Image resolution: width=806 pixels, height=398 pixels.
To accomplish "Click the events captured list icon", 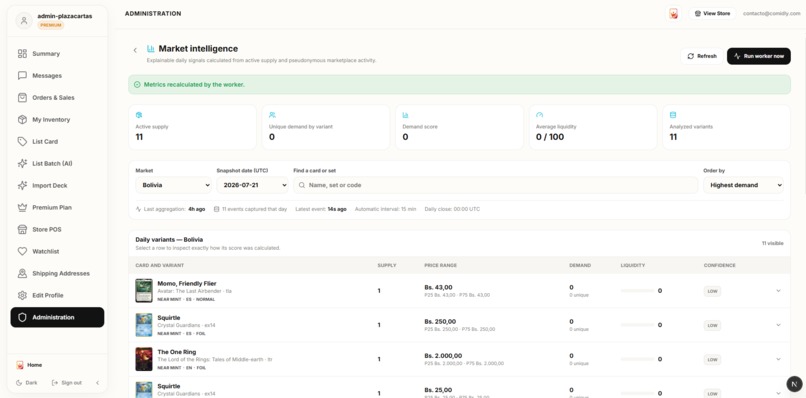I will [x=216, y=209].
